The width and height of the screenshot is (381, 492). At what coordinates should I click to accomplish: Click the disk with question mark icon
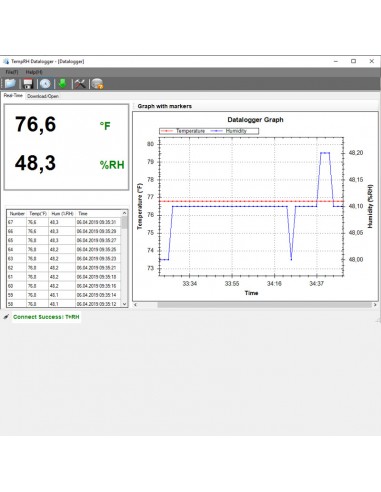point(97,84)
